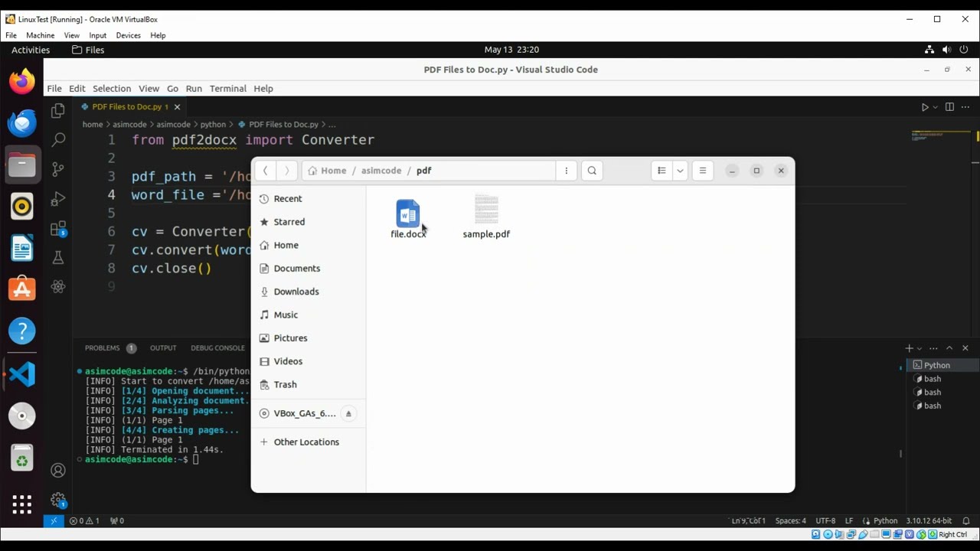Click remote window indicator in status bar
This screenshot has height=551, width=980.
tap(54, 521)
